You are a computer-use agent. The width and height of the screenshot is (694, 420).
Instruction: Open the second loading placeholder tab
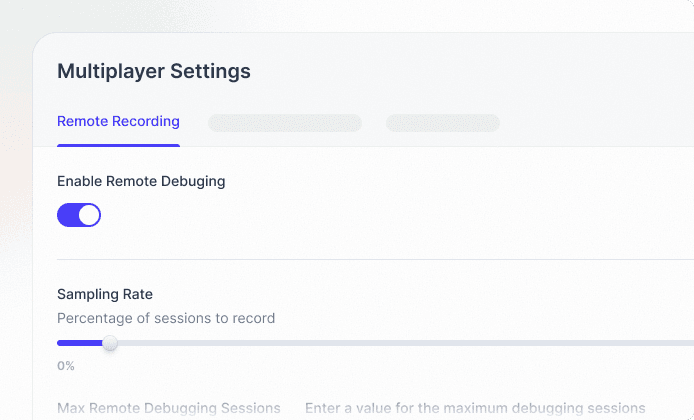[x=285, y=123]
